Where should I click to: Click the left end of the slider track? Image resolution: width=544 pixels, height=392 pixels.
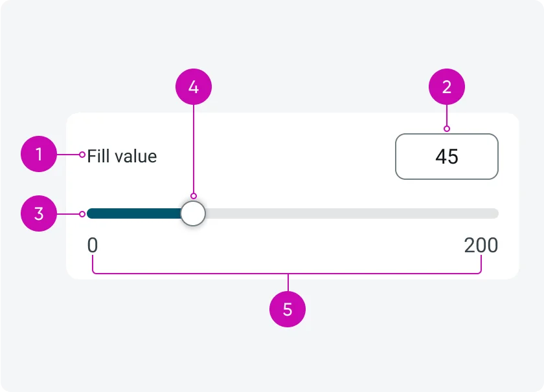coord(91,213)
